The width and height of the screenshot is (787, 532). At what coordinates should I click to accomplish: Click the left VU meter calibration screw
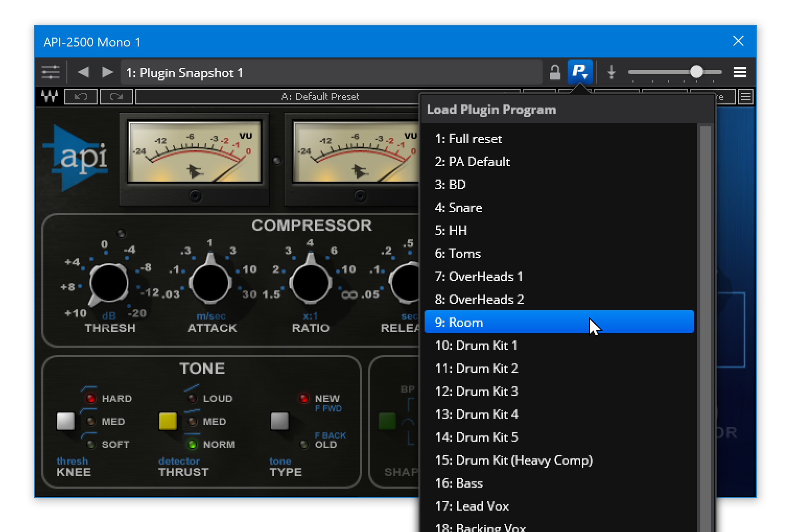pyautogui.click(x=195, y=196)
